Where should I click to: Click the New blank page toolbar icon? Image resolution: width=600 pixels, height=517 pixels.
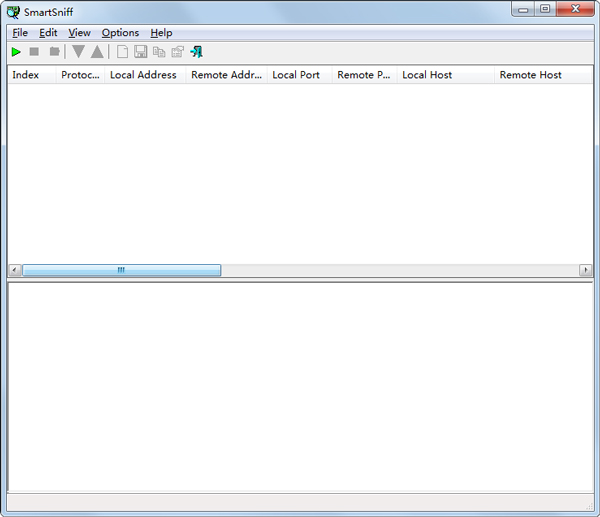click(x=122, y=52)
